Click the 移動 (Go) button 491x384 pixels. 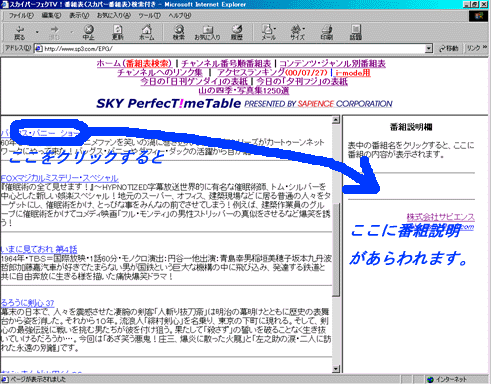(x=449, y=49)
